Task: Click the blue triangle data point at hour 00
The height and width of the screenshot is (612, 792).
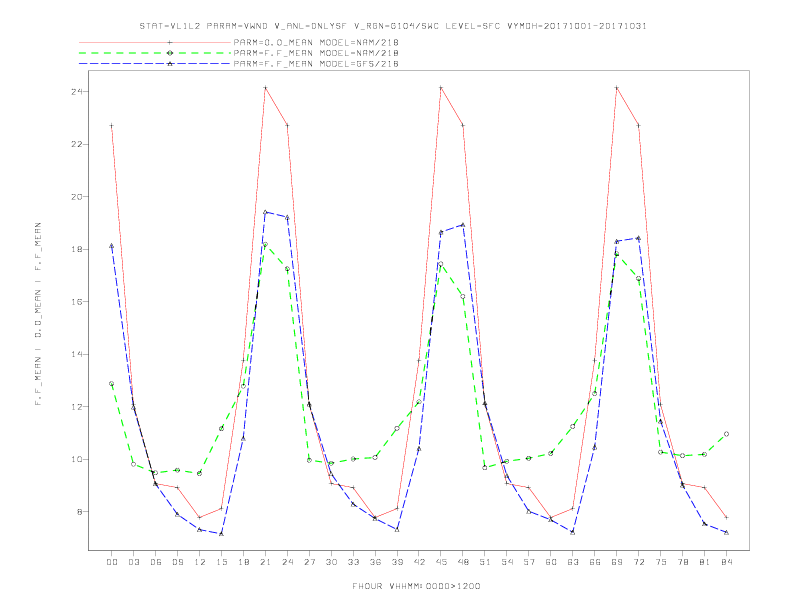Action: [112, 246]
